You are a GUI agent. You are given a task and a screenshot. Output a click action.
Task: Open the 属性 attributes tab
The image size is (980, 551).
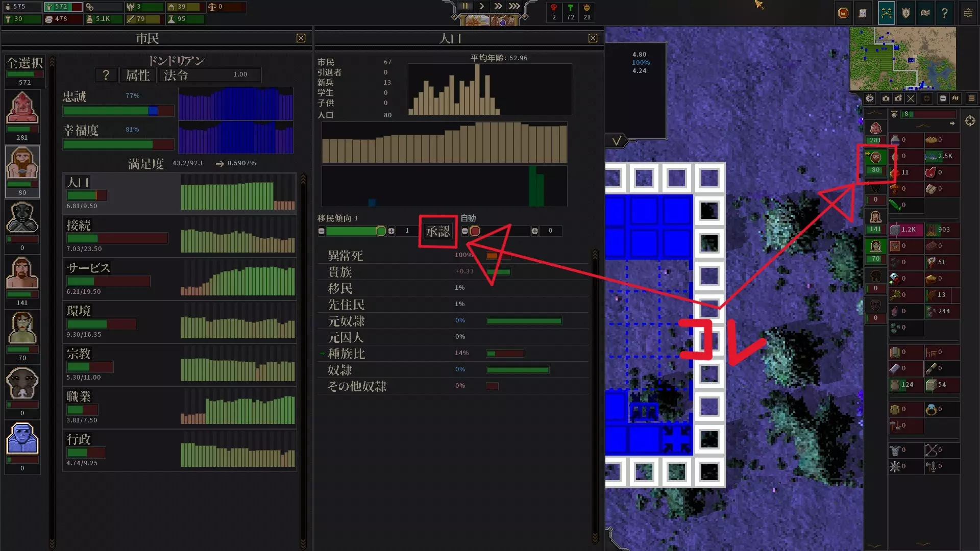click(137, 75)
